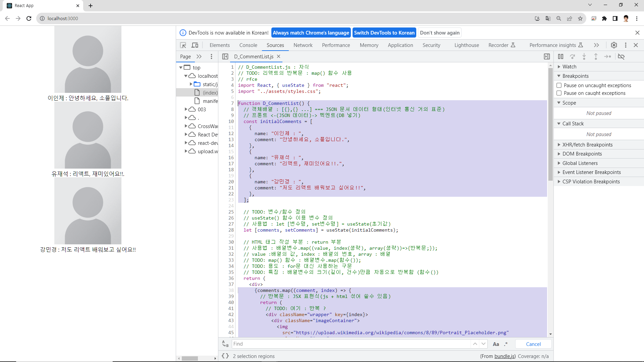Open the bundle.js source link
The image size is (644, 362).
click(504, 356)
